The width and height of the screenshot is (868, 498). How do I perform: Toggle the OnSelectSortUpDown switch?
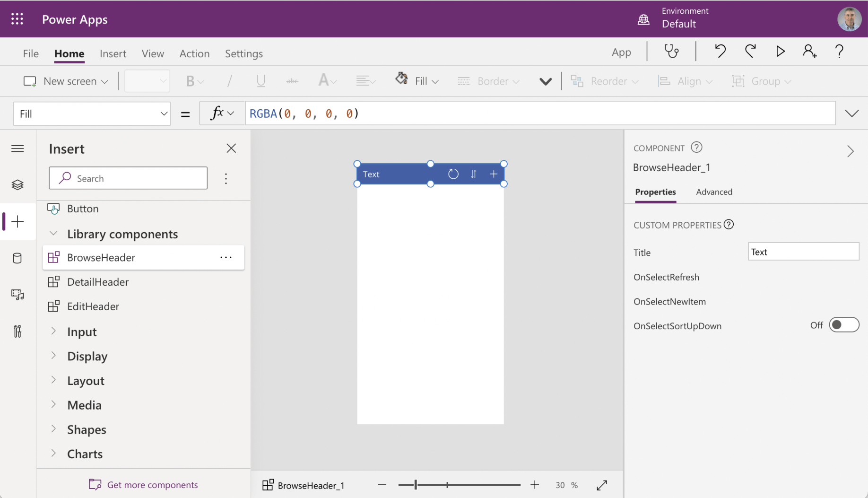[x=844, y=325]
